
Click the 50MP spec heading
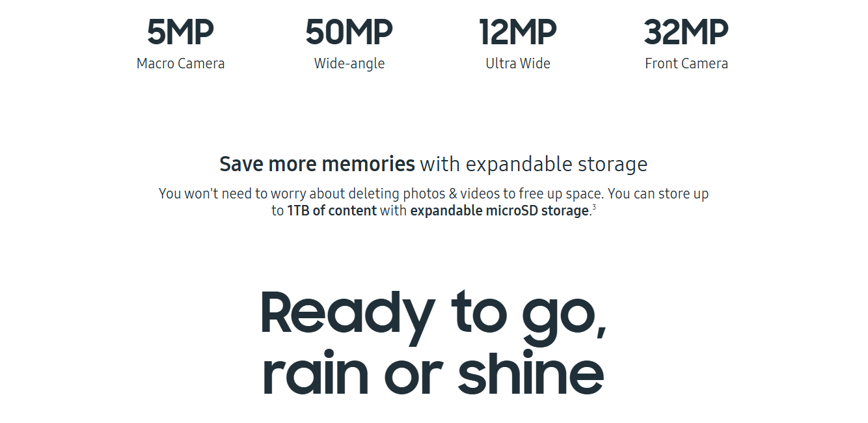tap(349, 32)
